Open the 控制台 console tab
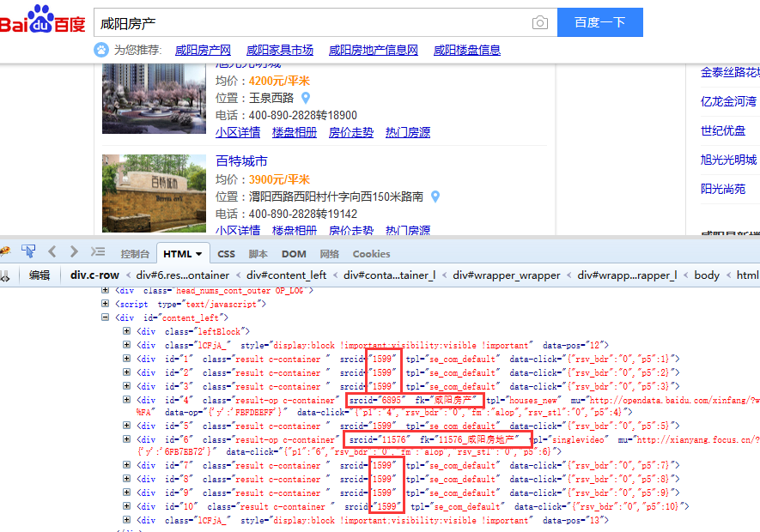This screenshot has height=532, width=760. [135, 254]
